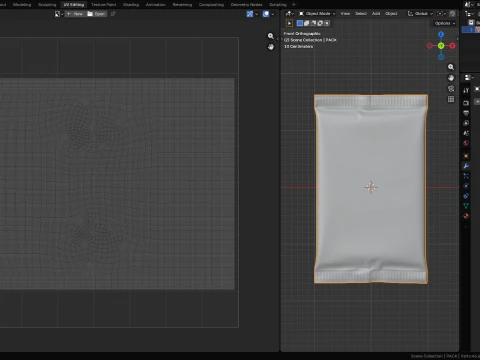Viewport: 480px width, 360px height.
Task: Expand the selected outliner row arrow
Action: pyautogui.click(x=471, y=30)
